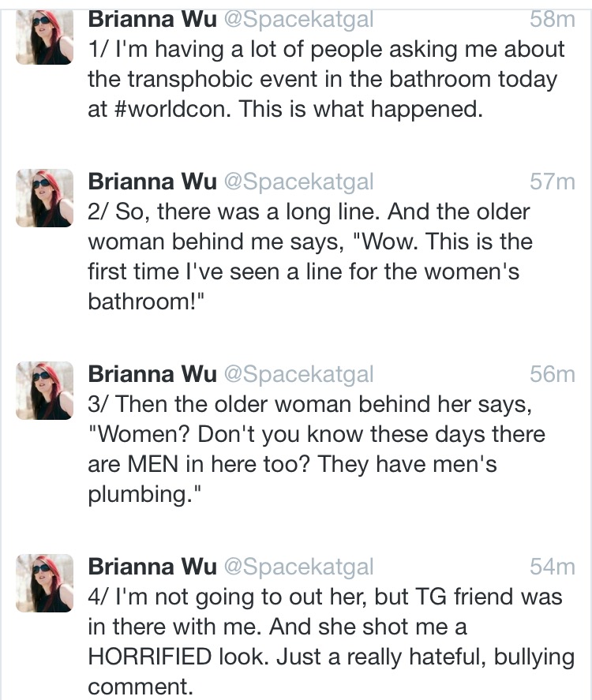
Task: Tap @Spacekatgal handle on 58m tweet
Action: pyautogui.click(x=298, y=21)
